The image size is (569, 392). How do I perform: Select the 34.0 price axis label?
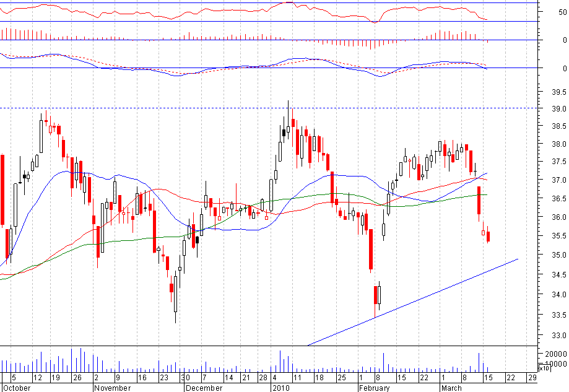click(x=559, y=294)
